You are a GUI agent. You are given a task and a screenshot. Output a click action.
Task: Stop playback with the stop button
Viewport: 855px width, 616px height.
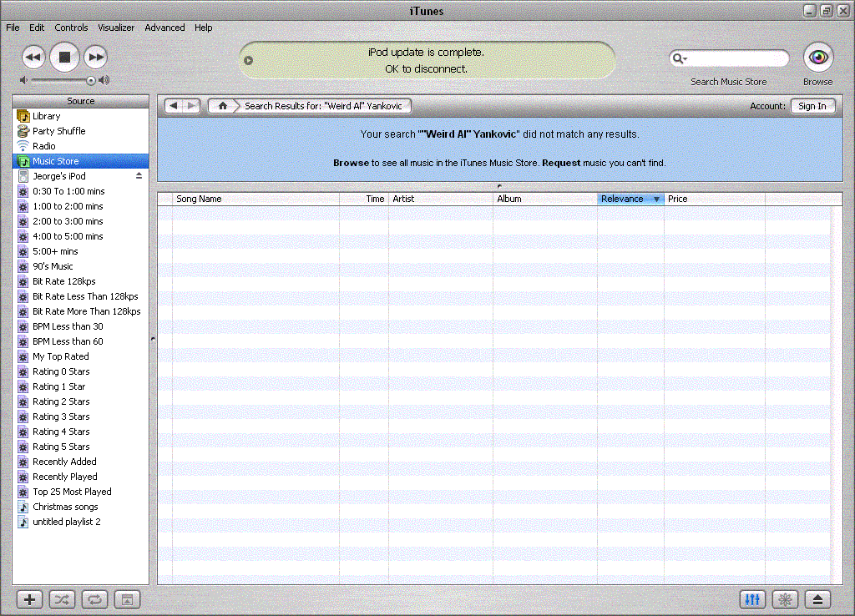tap(64, 57)
